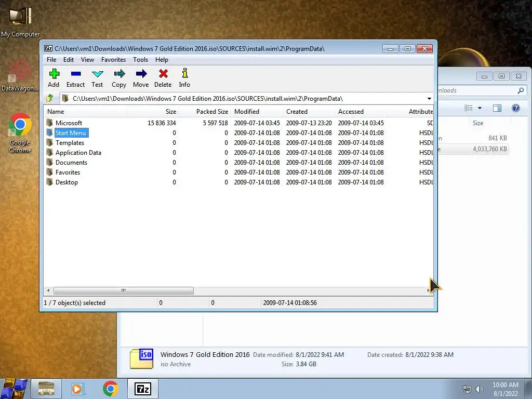Expand the address path dropdown
Viewport: 532px width, 399px height.
[429, 98]
